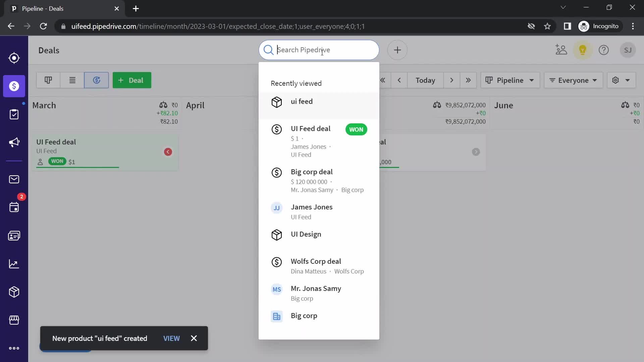The width and height of the screenshot is (644, 362).
Task: Switch to the pipeline kanban view
Action: 48,80
